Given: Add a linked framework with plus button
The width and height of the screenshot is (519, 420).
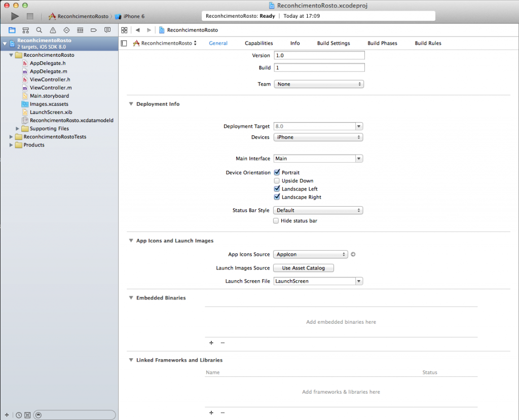Looking at the screenshot, I should tap(211, 412).
